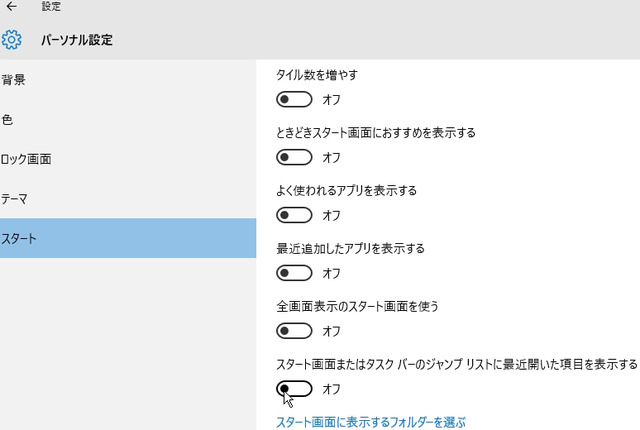Toggle 全画面表示のスタート画面を使う switch

coord(294,331)
